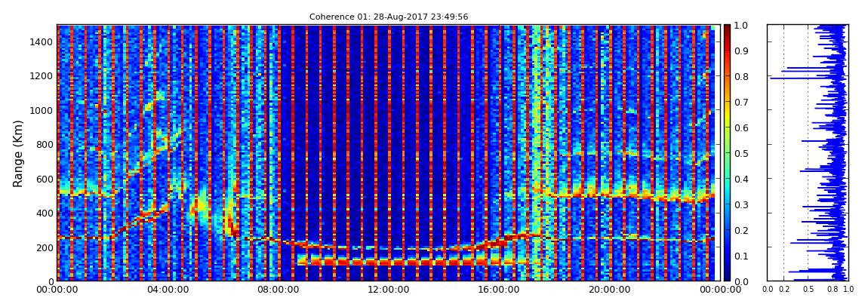Click the 0.8 label under the profile plot

click(x=832, y=290)
